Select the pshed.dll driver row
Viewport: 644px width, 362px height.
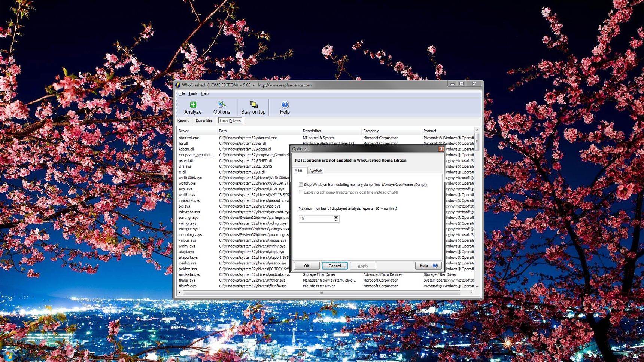coord(233,160)
